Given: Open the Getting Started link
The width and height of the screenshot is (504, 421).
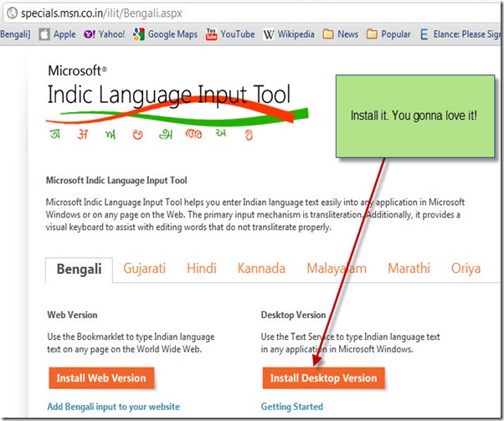Looking at the screenshot, I should point(292,407).
